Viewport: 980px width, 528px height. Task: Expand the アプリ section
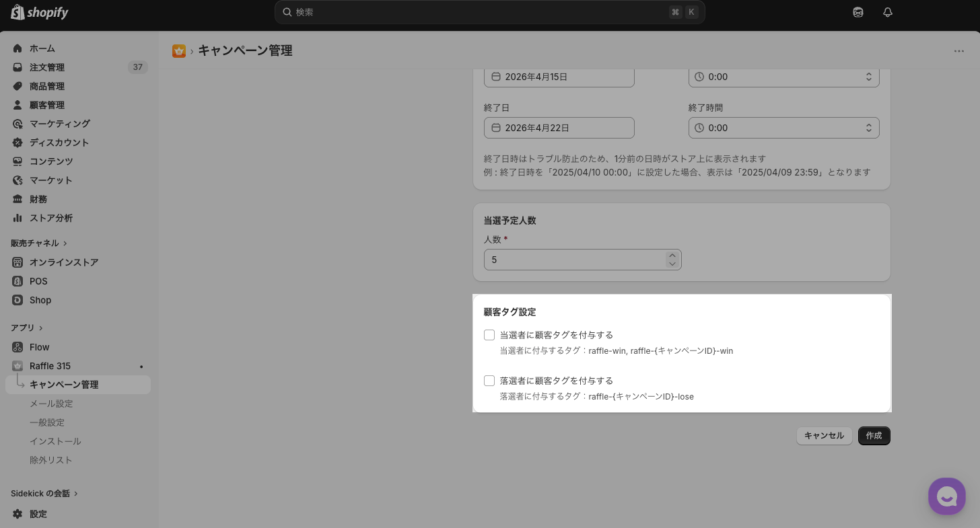(27, 328)
